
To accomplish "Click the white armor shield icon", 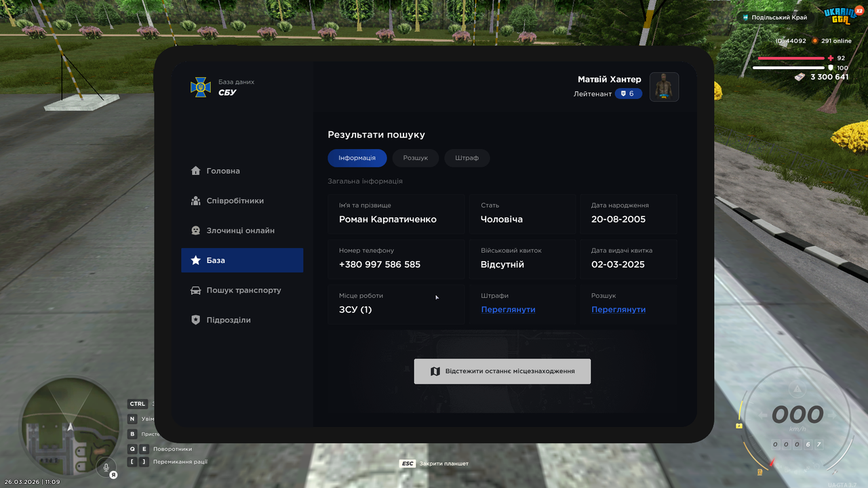I will (831, 68).
